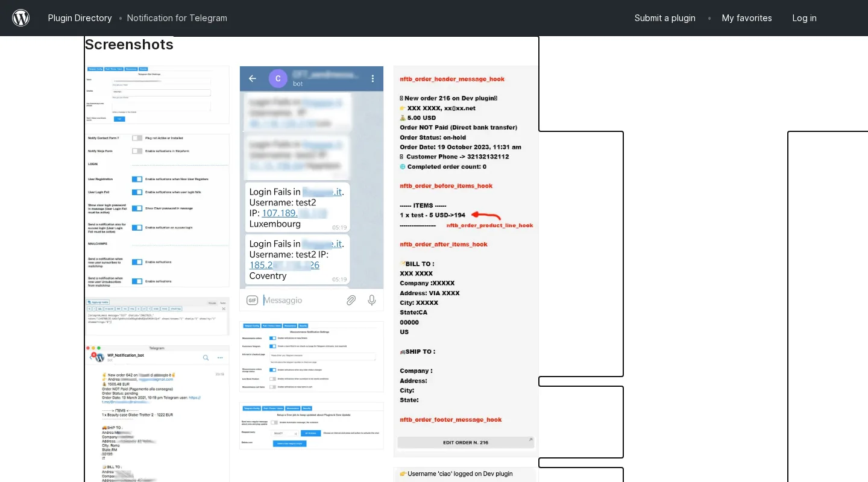Open the WP_Notification_bot order message screenshot
Viewport: 868px width, 482px height.
pos(157,413)
